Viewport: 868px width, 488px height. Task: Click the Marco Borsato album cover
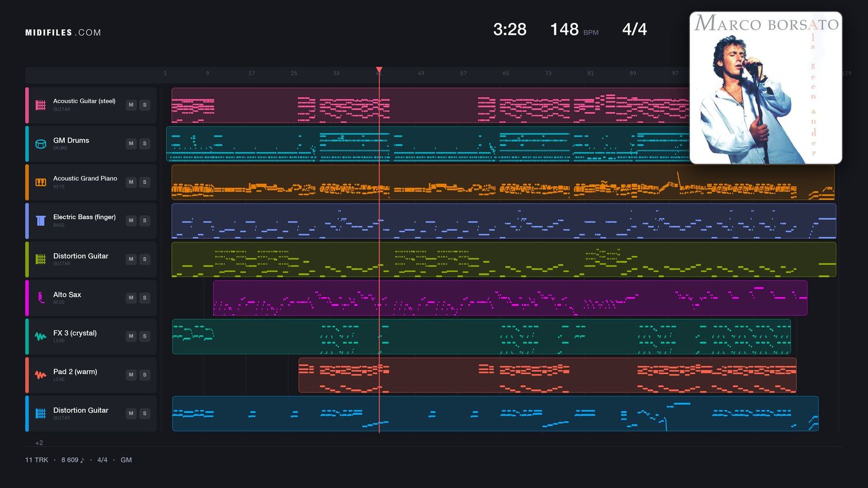click(x=766, y=88)
